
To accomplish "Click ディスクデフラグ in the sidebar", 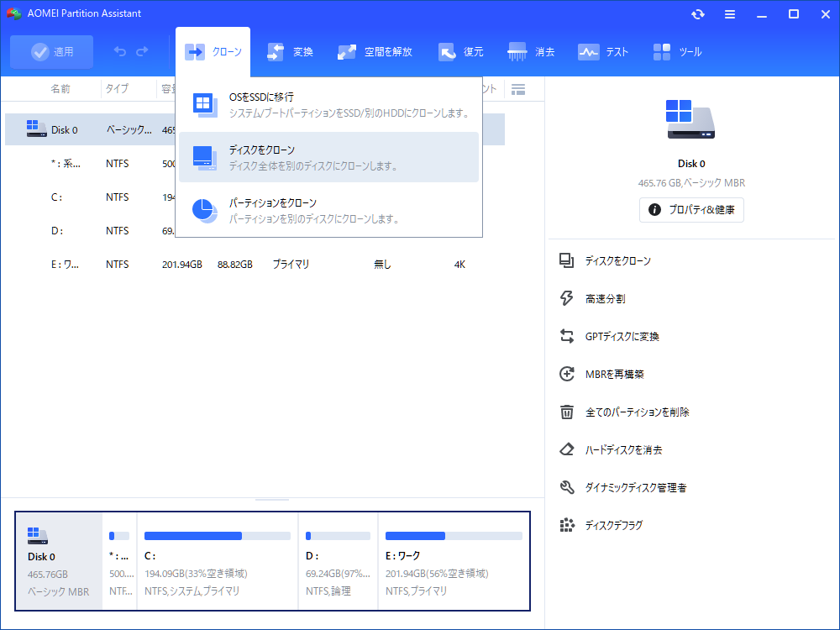I will pyautogui.click(x=614, y=526).
